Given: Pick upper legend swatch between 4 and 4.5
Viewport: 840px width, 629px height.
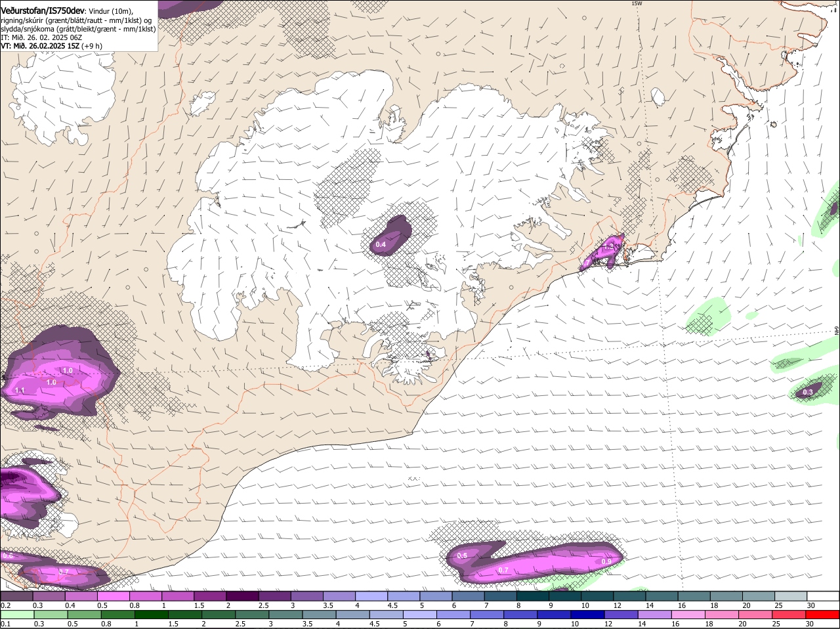Looking at the screenshot, I should pos(371,596).
